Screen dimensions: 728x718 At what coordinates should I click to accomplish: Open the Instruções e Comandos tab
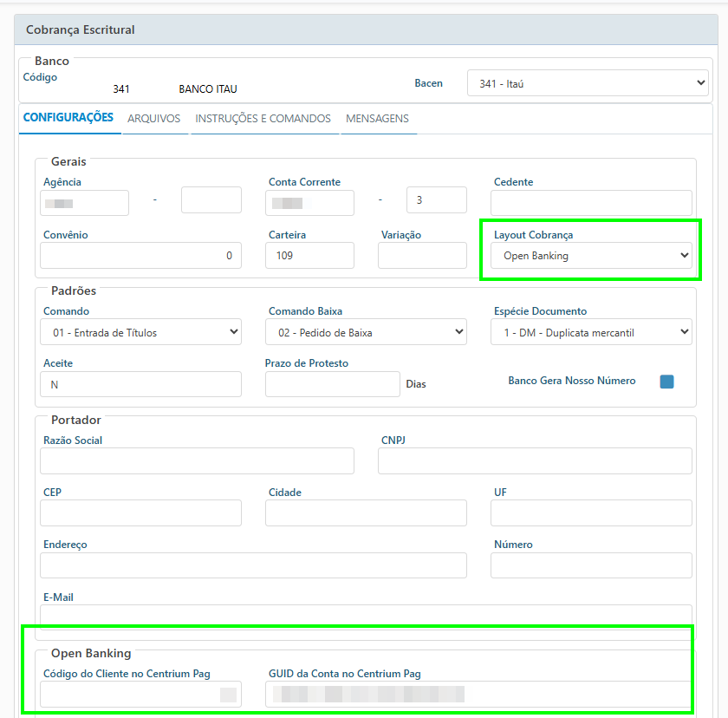[x=263, y=119]
